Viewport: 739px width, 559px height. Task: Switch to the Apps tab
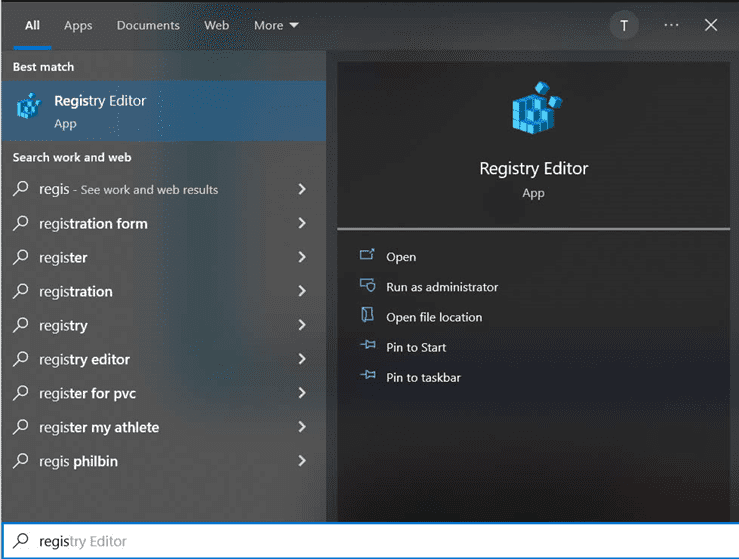pyautogui.click(x=78, y=26)
